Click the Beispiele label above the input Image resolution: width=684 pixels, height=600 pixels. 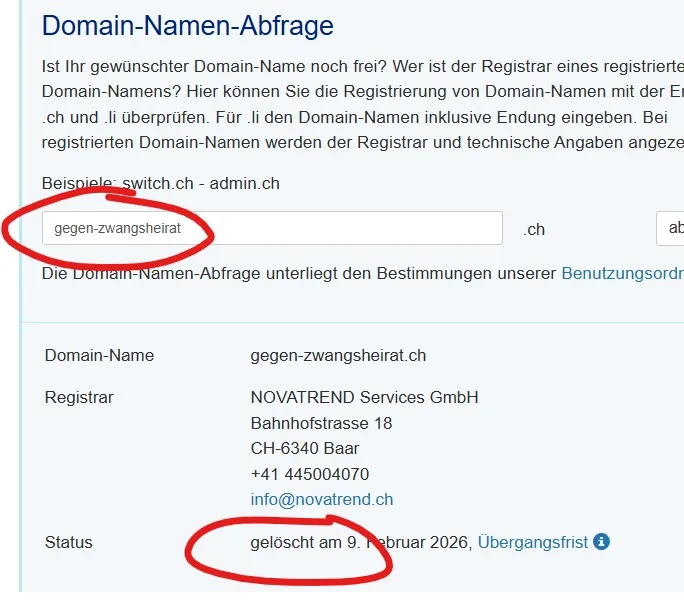coord(76,184)
